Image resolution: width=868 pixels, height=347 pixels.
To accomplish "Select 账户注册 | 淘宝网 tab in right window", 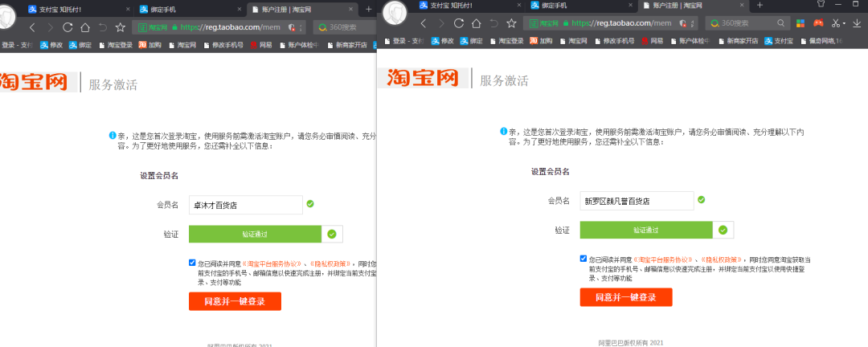I will point(694,6).
